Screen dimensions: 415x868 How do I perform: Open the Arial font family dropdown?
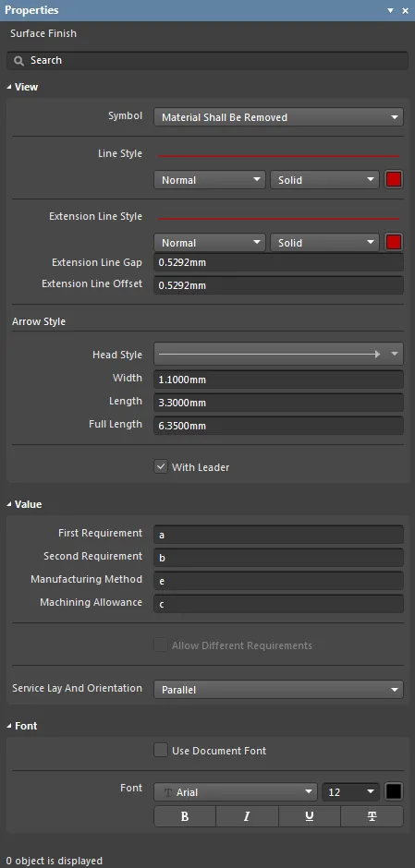click(236, 792)
